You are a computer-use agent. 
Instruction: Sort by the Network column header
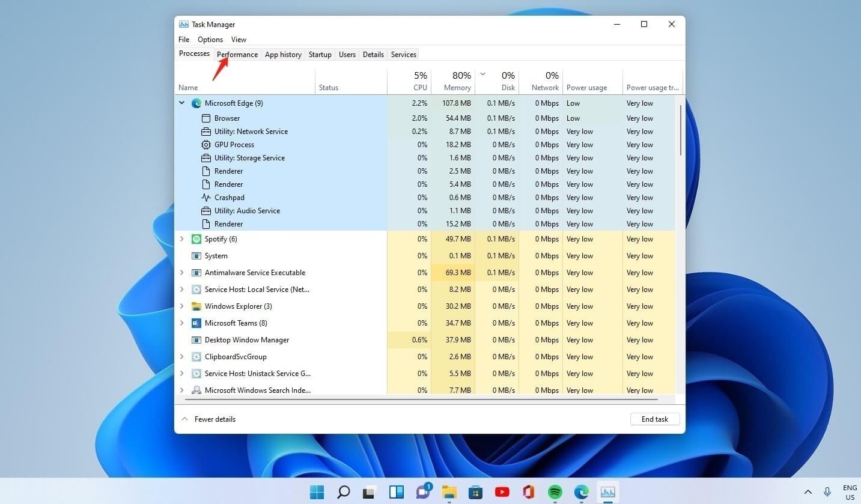tap(541, 81)
